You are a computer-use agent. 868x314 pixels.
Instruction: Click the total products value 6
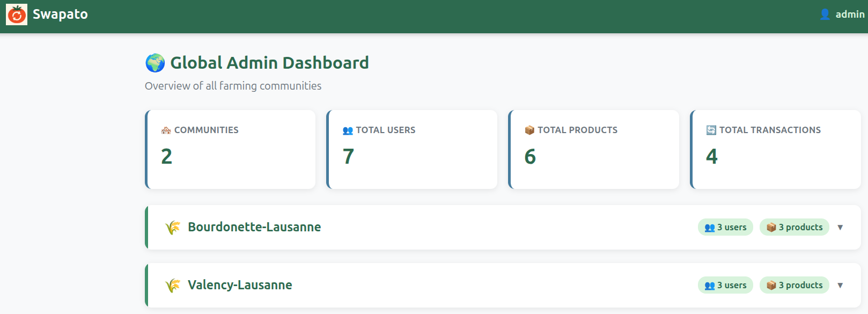click(530, 156)
